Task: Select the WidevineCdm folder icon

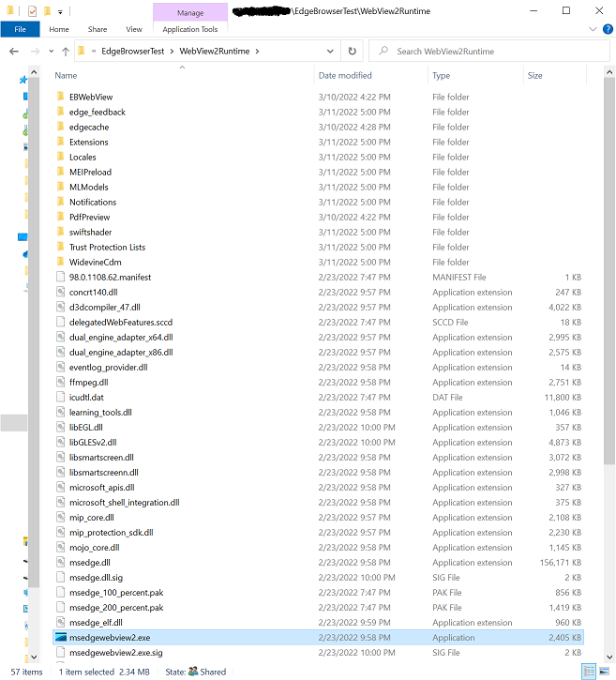Action: pyautogui.click(x=61, y=262)
